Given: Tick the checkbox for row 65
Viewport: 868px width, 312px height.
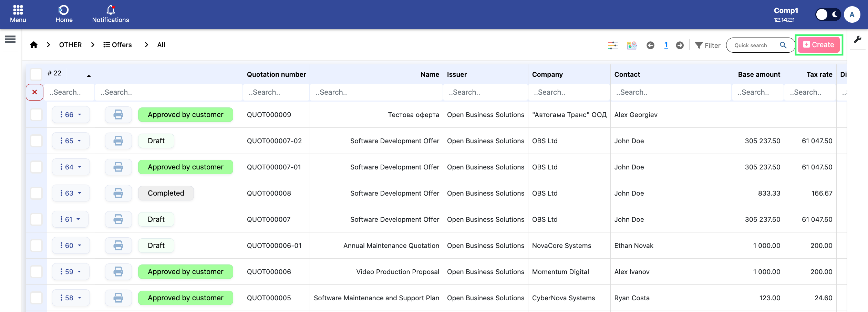Looking at the screenshot, I should pyautogui.click(x=37, y=141).
